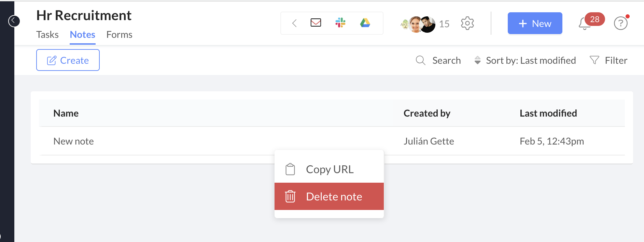Switch to the Forms tab
Screen dimensions: 644x242
(119, 34)
